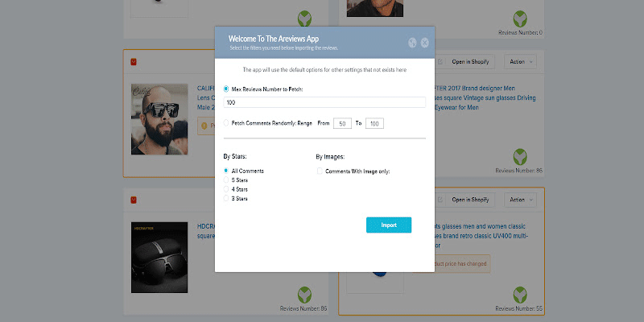This screenshot has width=644, height=322.
Task: Close the Areviews welcome dialog
Action: pyautogui.click(x=424, y=43)
